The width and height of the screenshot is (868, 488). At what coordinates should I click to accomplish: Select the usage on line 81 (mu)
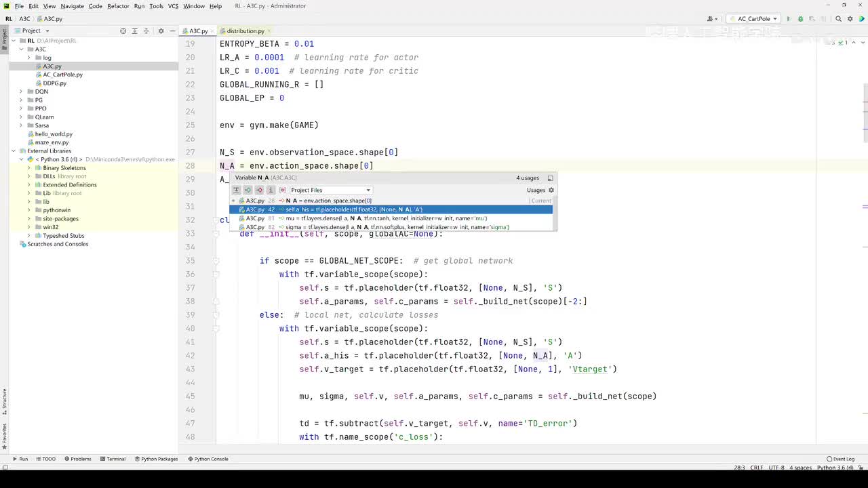click(392, 218)
